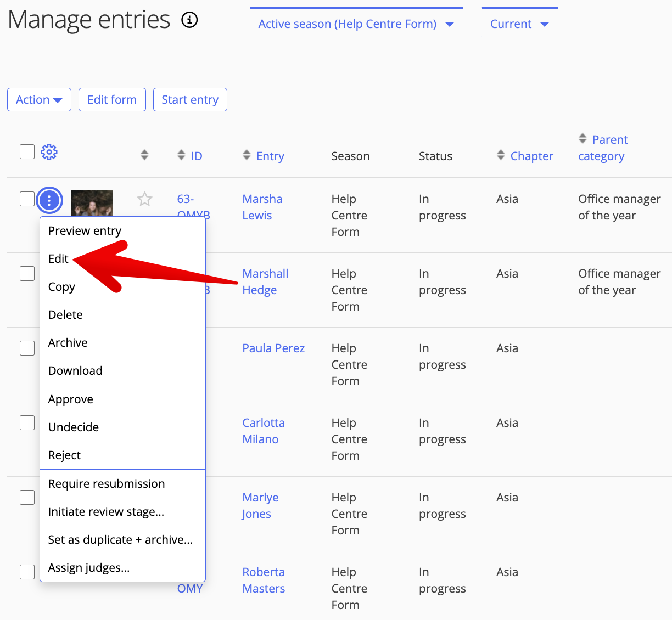Viewport: 672px width, 620px height.
Task: Sort by the Chapter column header
Action: pyautogui.click(x=531, y=156)
